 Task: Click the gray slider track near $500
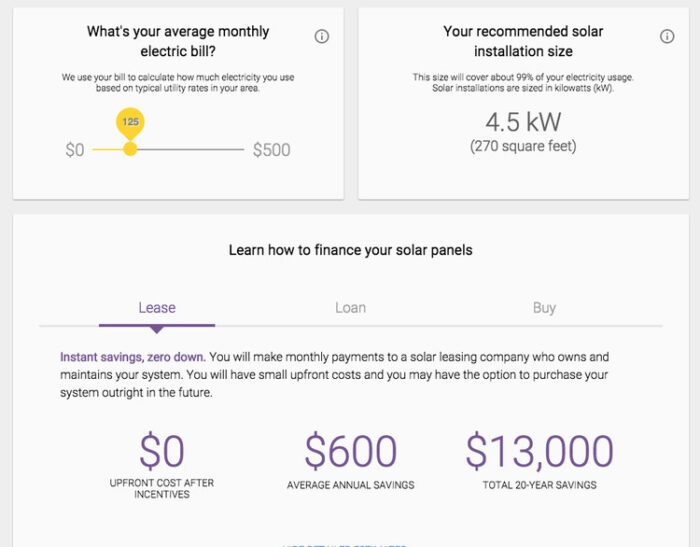(225, 149)
